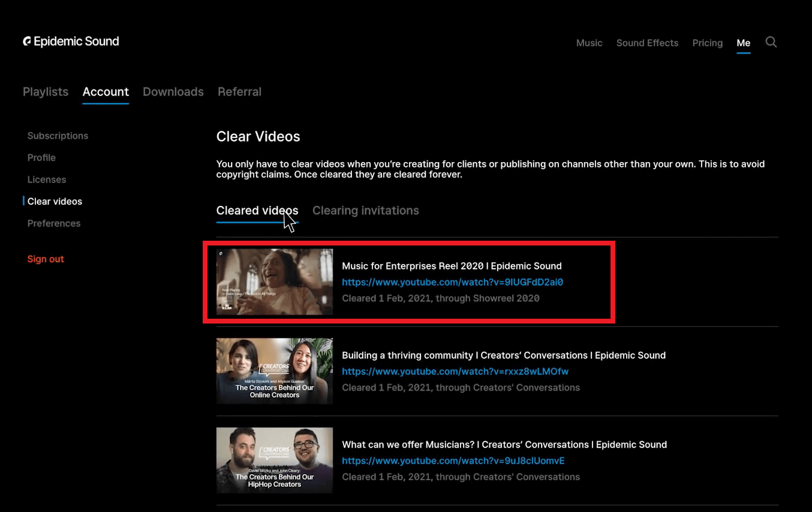Select the Account tab
Screen dimensions: 812x512
coord(106,92)
